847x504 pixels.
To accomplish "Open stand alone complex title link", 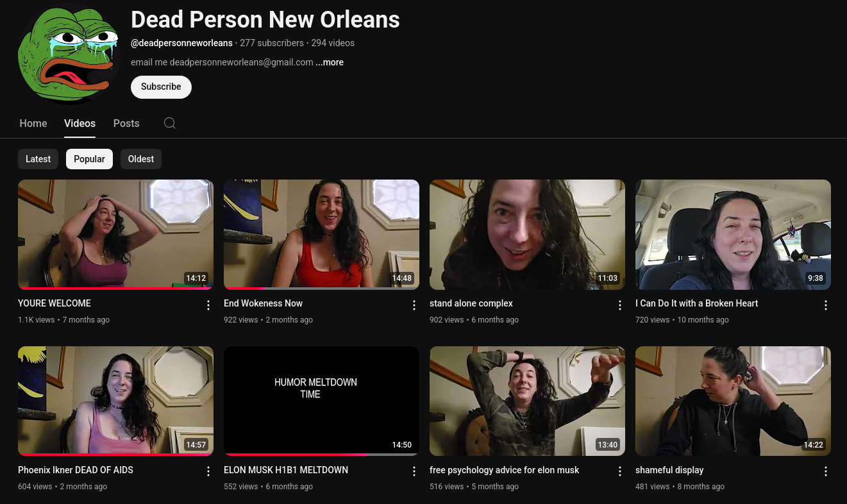I will pos(471,303).
